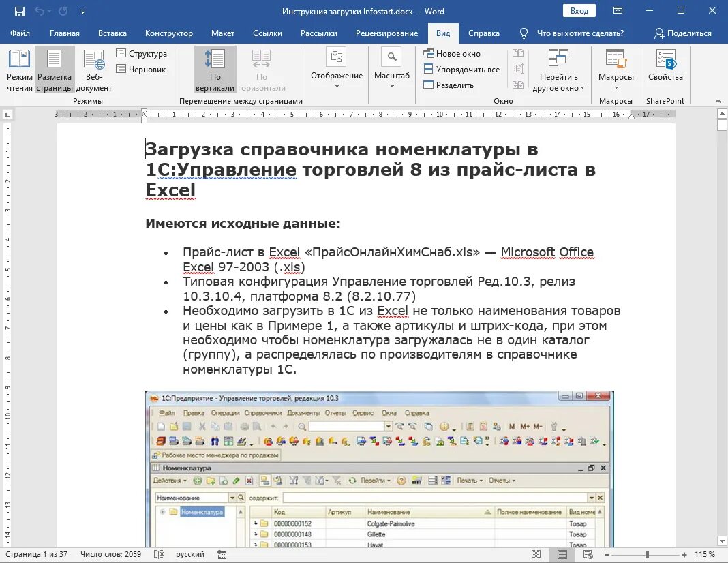Click the word 'Excel' in the document heading
The width and height of the screenshot is (728, 563).
coord(170,190)
